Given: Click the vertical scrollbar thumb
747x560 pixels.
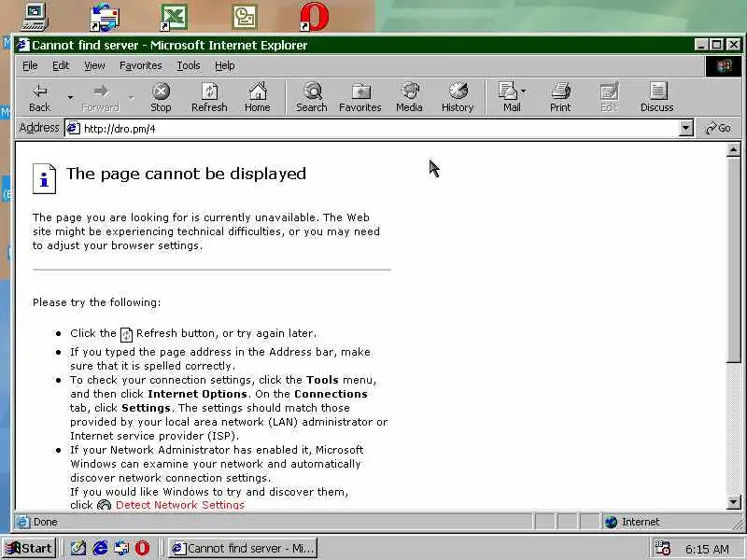Looking at the screenshot, I should click(734, 259).
